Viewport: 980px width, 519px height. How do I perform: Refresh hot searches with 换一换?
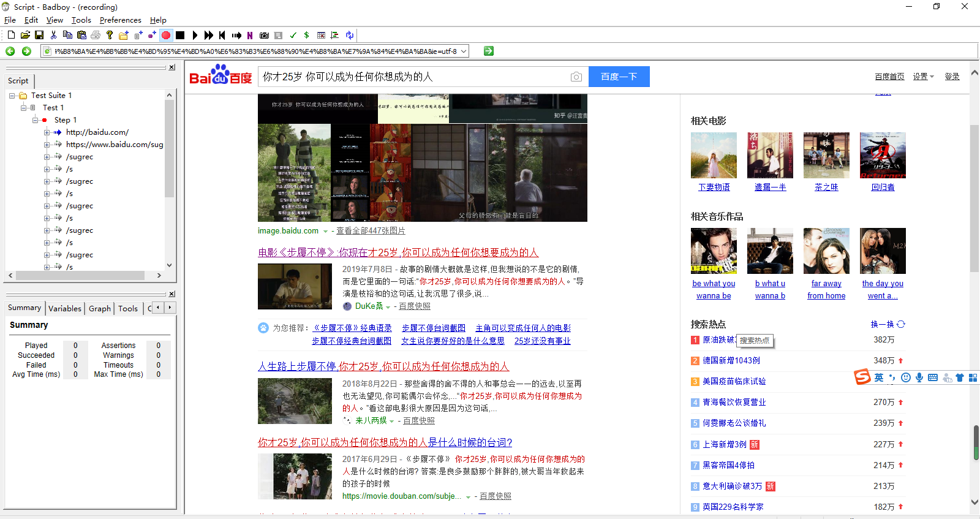click(x=888, y=324)
